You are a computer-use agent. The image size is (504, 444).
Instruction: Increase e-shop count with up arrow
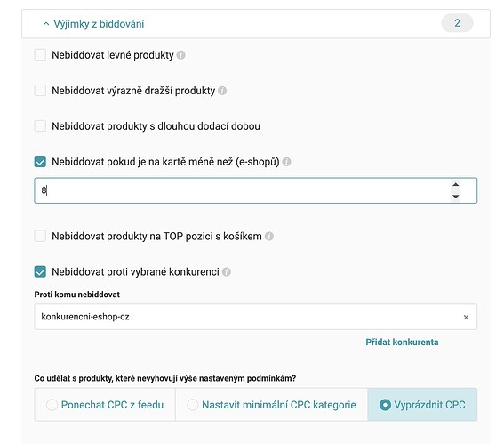[455, 185]
